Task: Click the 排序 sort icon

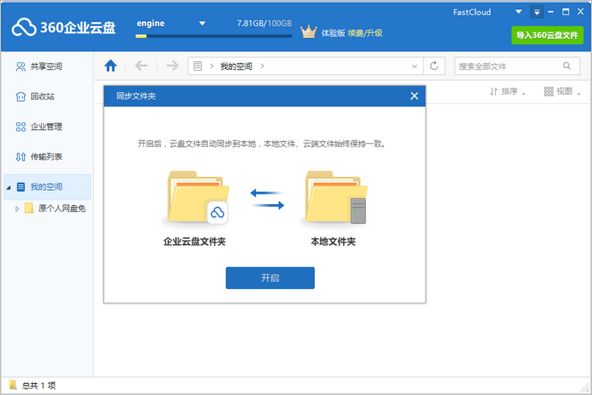Action: [x=493, y=91]
